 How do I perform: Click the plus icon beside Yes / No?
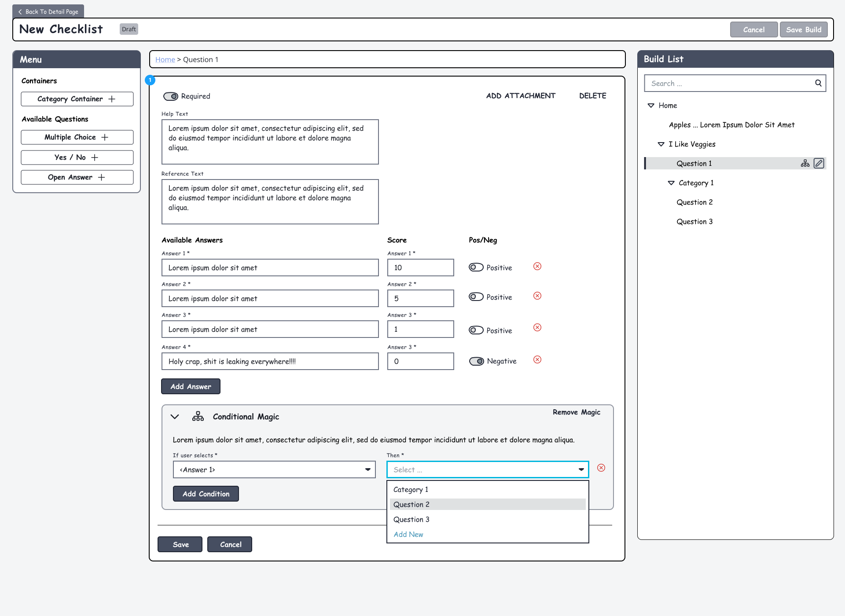click(95, 158)
